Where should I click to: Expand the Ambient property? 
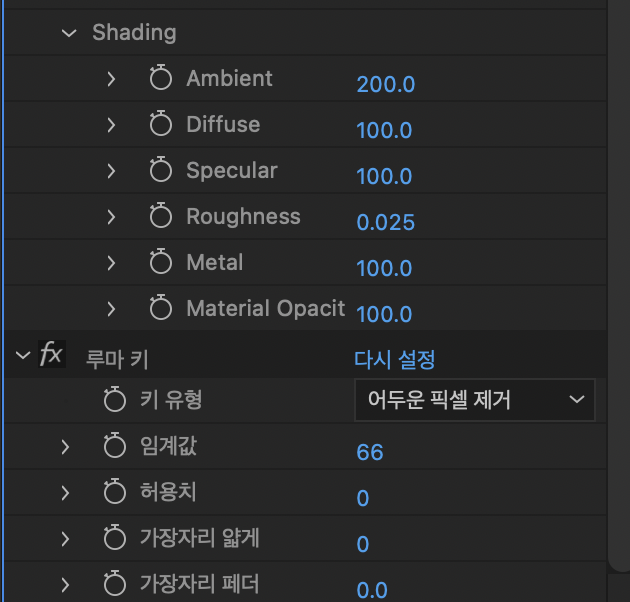coord(111,79)
